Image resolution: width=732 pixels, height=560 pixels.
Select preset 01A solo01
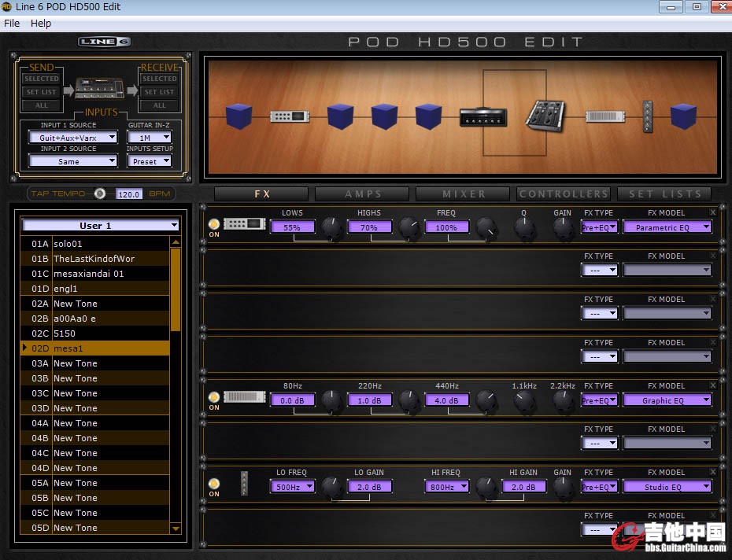click(94, 244)
